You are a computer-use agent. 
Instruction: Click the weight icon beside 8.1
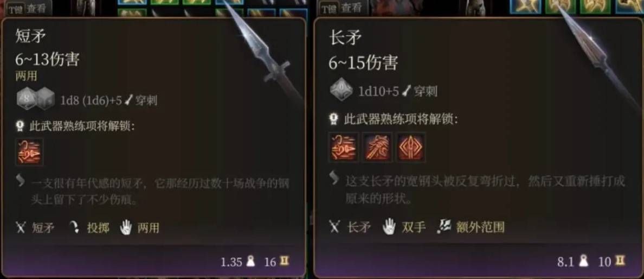coord(584,261)
